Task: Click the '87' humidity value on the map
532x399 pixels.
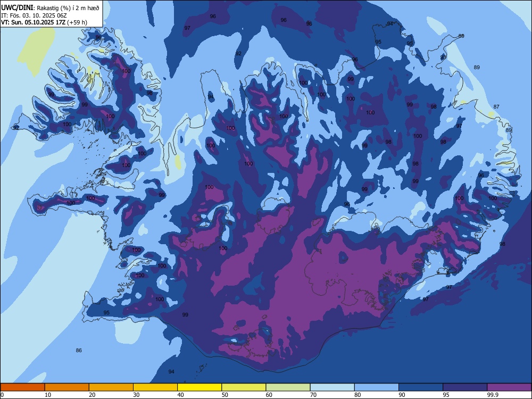Action: 496,106
